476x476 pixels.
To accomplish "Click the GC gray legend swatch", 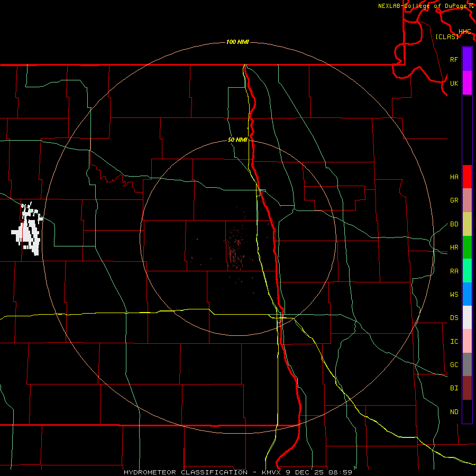I will pyautogui.click(x=467, y=364).
